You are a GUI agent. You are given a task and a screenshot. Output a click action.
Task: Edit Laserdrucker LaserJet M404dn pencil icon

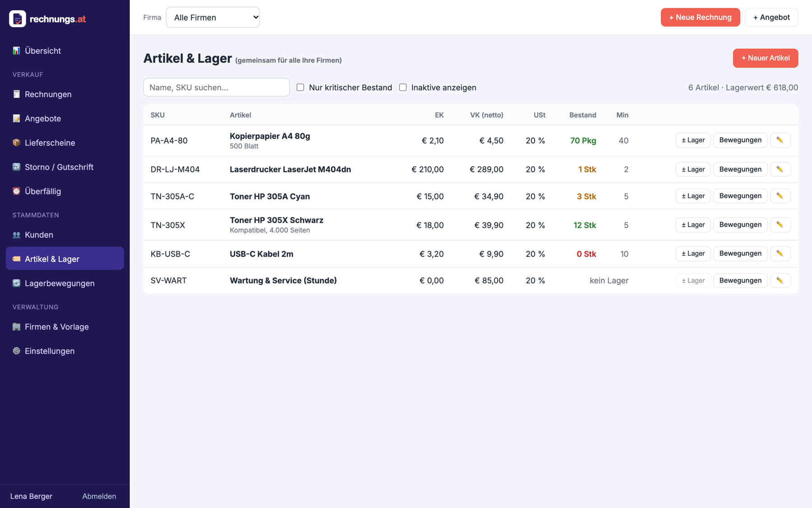point(780,169)
